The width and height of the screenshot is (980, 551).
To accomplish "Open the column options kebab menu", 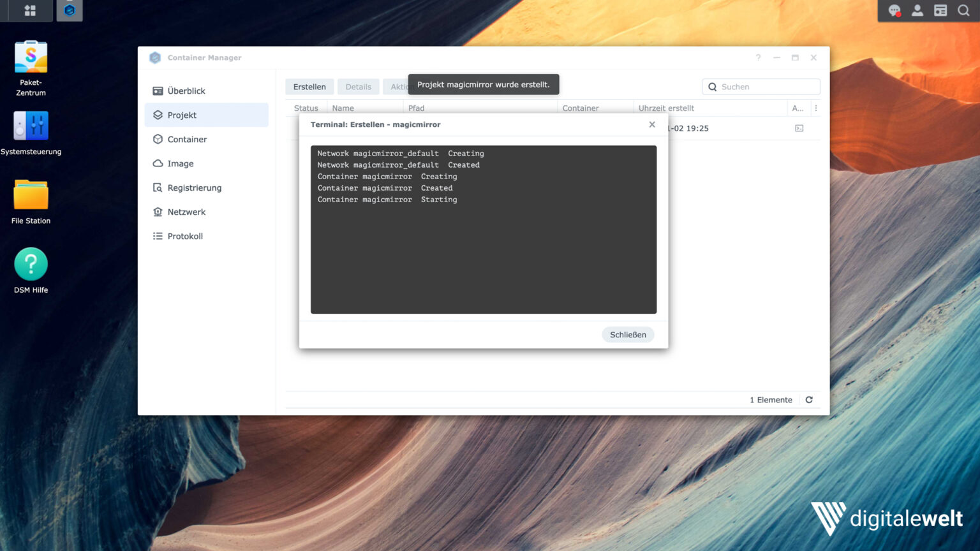I will pyautogui.click(x=817, y=108).
